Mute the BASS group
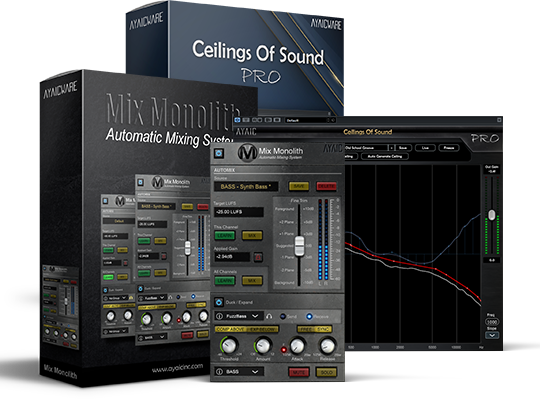Screen dimensions: 540x399 click(x=299, y=372)
